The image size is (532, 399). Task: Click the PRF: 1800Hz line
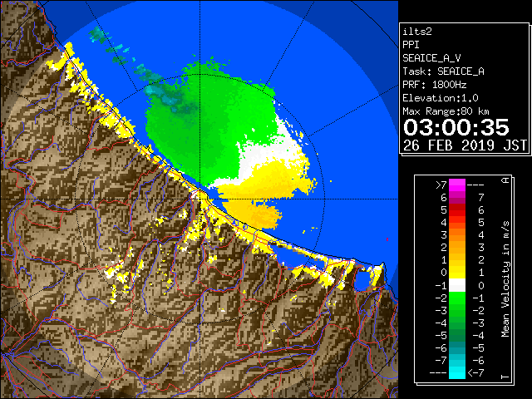(x=435, y=85)
